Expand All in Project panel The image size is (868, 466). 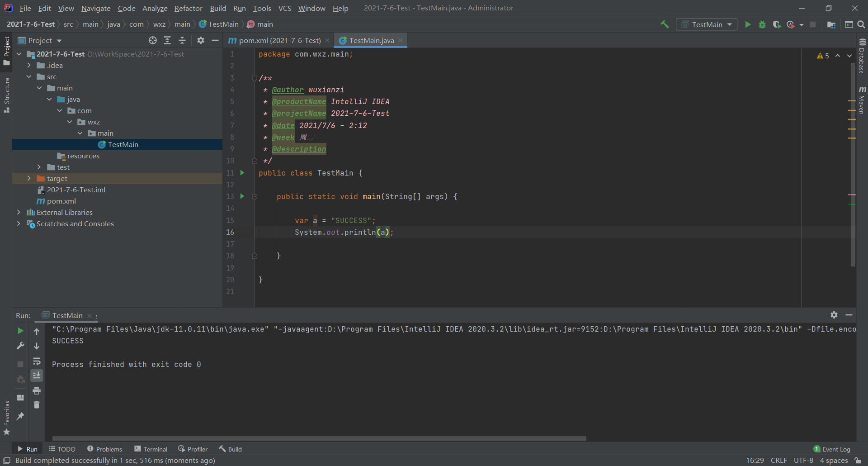point(167,40)
